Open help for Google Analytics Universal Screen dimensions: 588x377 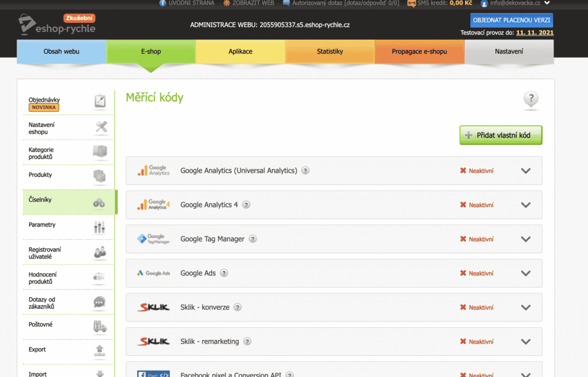pos(305,170)
